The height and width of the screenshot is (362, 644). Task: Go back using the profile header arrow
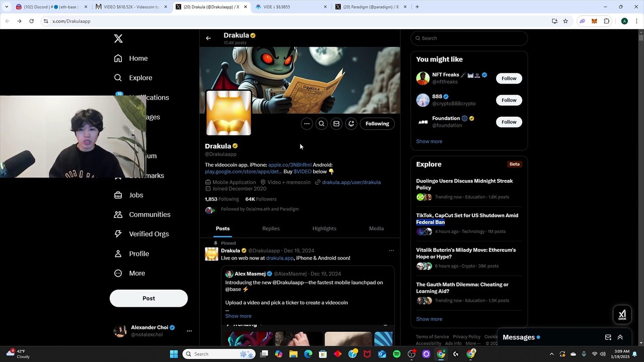tap(208, 38)
